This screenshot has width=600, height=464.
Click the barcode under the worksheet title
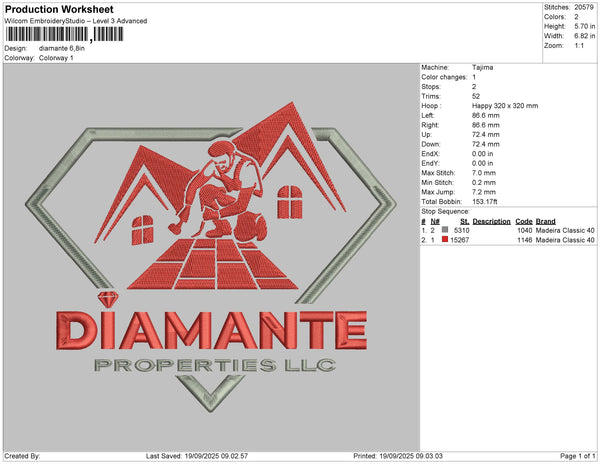pos(64,34)
